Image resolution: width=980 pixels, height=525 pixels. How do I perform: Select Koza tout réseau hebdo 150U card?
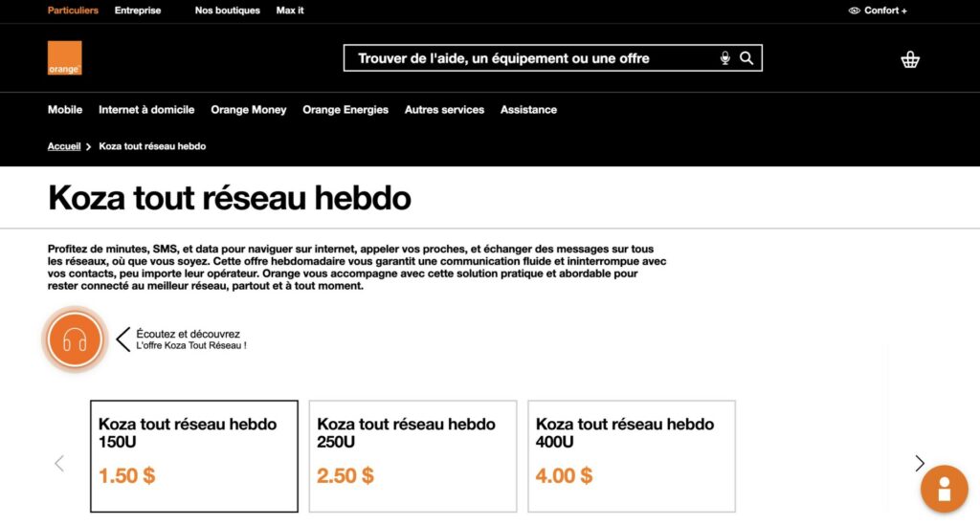click(x=194, y=456)
